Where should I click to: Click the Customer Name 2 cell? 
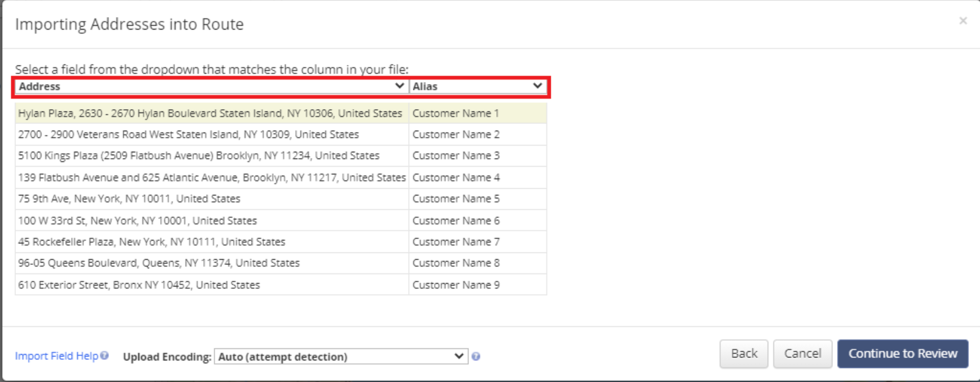click(x=478, y=135)
